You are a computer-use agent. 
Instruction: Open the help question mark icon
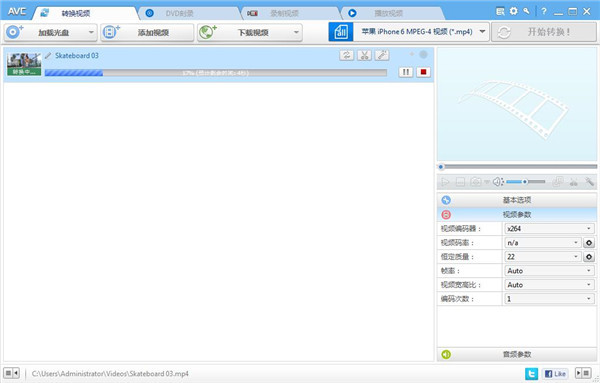pyautogui.click(x=544, y=11)
